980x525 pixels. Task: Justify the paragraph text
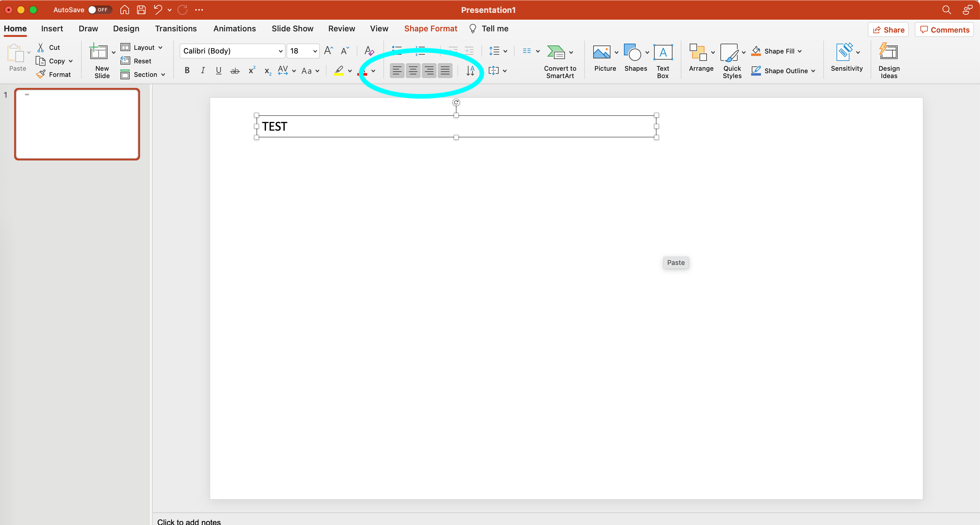point(445,70)
